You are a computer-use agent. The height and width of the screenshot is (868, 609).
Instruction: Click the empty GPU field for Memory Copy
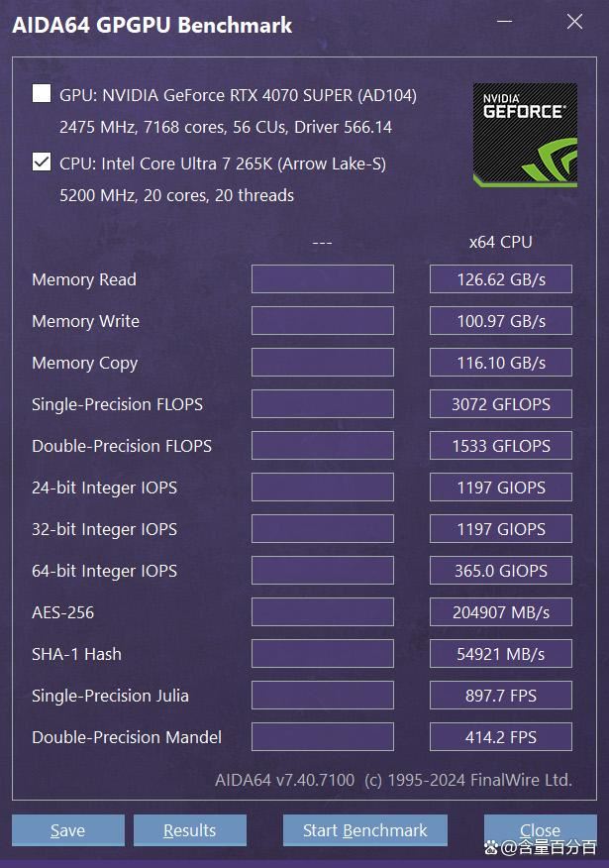point(322,362)
